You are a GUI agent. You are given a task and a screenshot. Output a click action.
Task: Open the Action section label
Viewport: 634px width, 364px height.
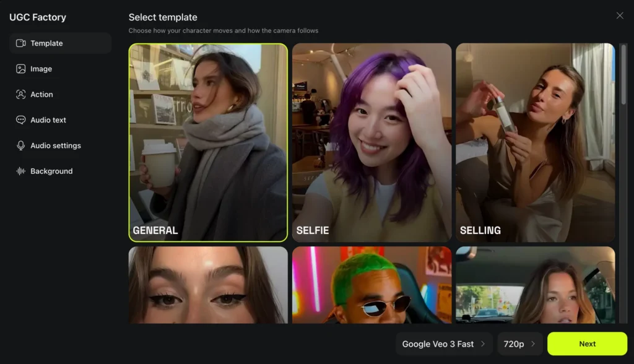(42, 95)
